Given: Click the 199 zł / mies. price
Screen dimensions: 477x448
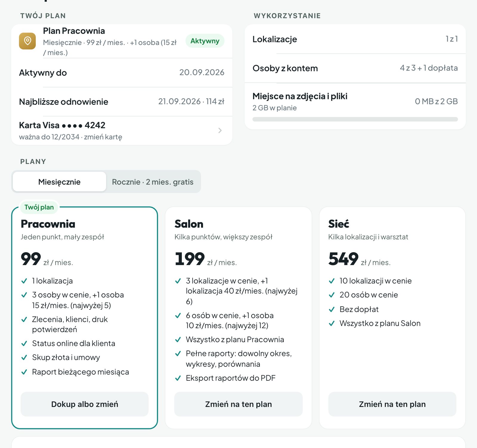Looking at the screenshot, I should point(206,259).
